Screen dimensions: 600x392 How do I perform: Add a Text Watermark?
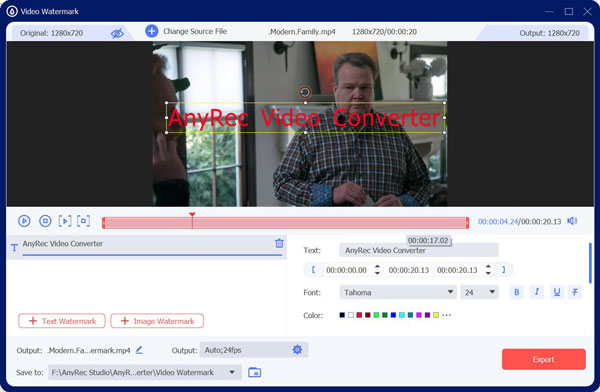click(62, 321)
